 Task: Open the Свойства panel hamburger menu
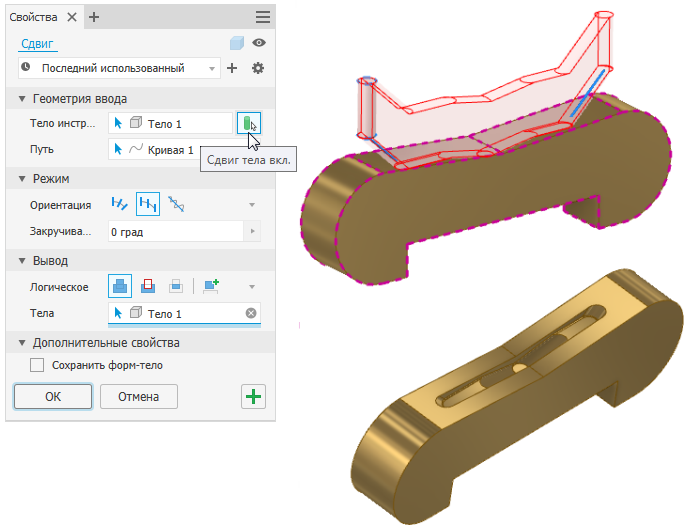tap(263, 17)
